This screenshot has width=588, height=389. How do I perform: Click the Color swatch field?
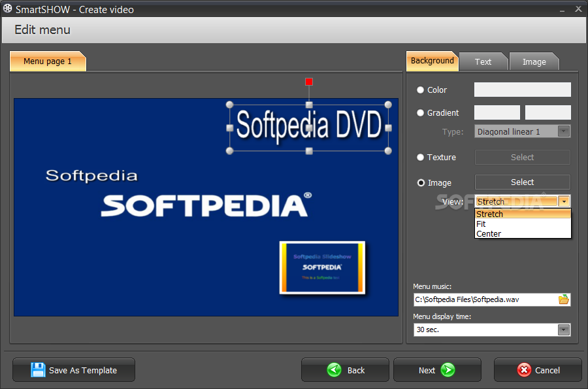(523, 90)
